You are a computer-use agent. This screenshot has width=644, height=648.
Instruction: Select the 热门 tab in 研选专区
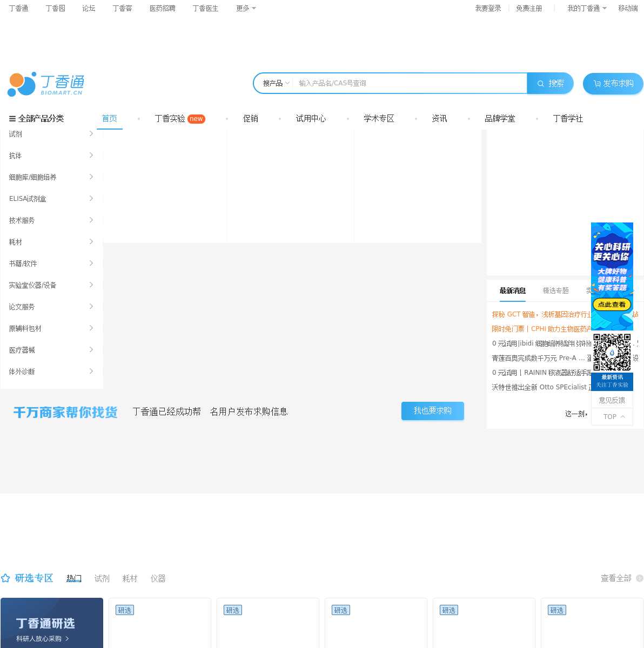pyautogui.click(x=74, y=578)
